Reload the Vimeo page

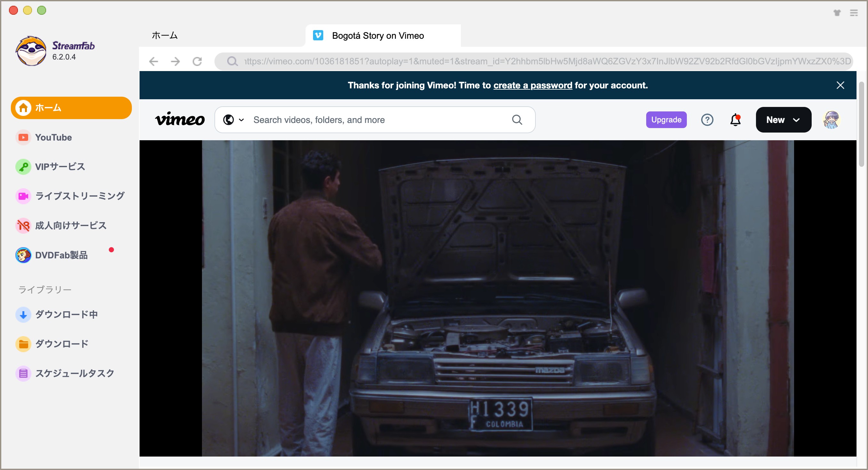[x=197, y=61]
